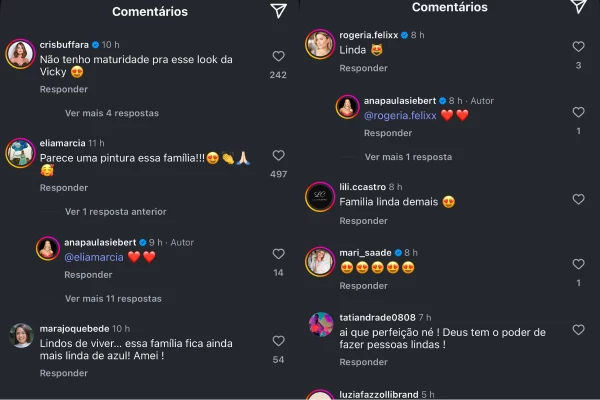600x400 pixels.
Task: Like eliamarcia's comment with 497 likes
Action: (279, 155)
